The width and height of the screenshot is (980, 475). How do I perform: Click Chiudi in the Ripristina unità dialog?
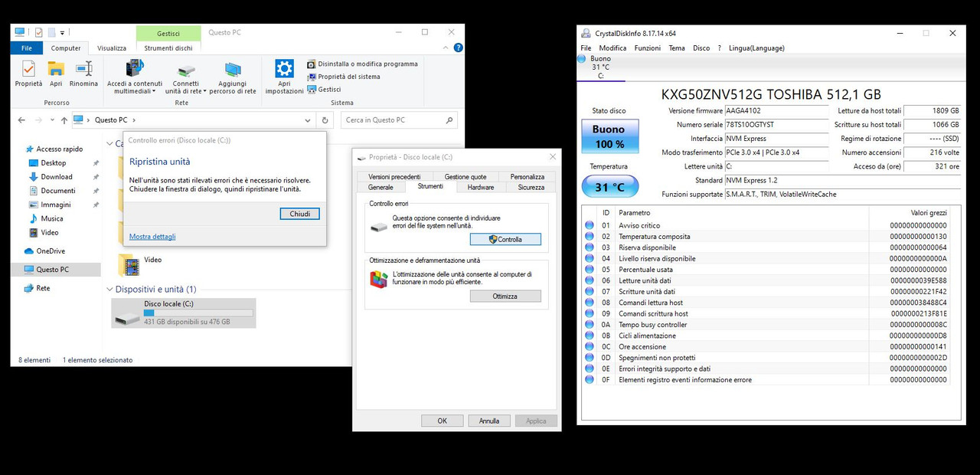(299, 214)
